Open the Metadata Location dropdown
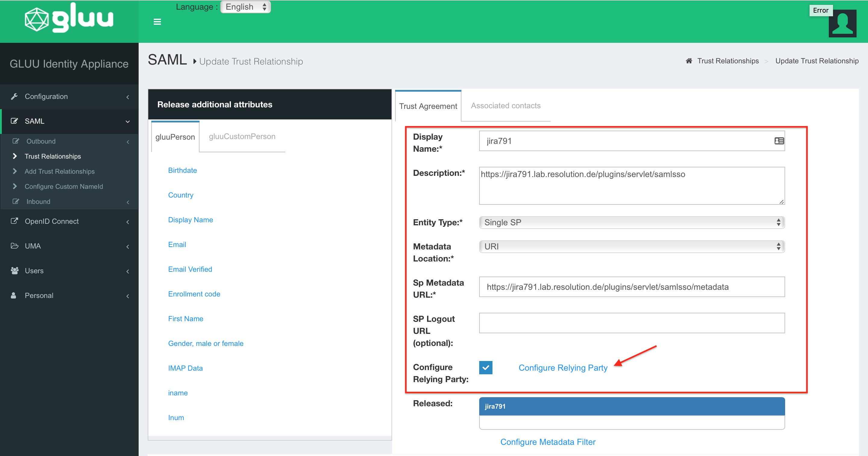868x456 pixels. tap(632, 247)
